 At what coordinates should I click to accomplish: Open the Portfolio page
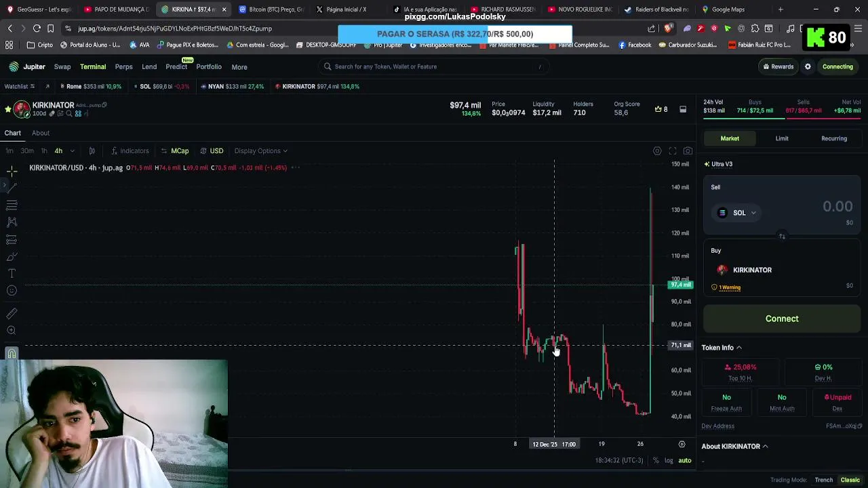point(209,66)
